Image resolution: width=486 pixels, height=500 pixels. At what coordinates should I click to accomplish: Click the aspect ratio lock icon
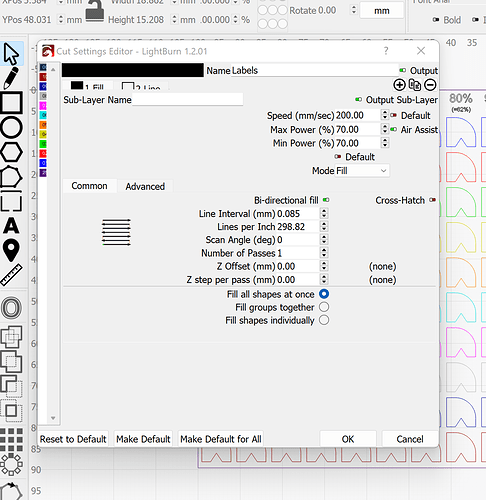pyautogui.click(x=95, y=11)
